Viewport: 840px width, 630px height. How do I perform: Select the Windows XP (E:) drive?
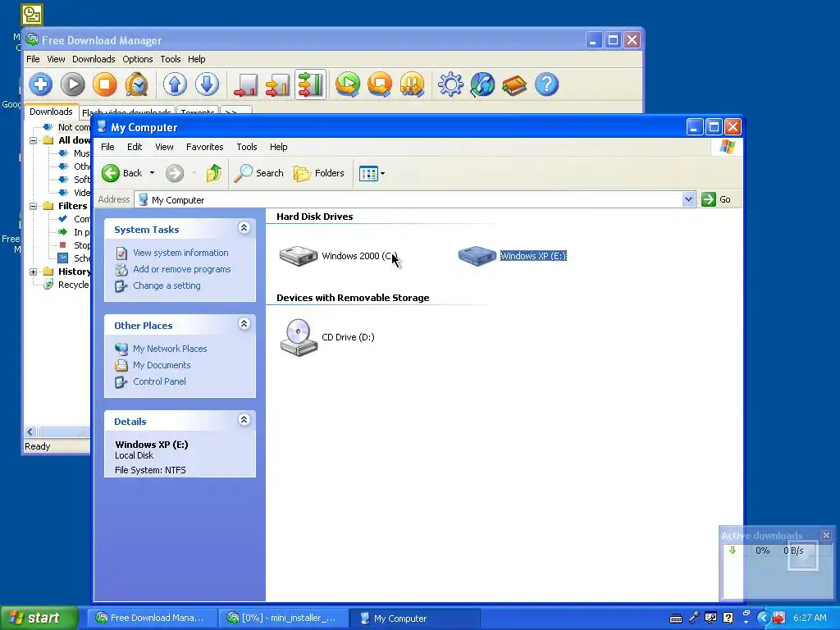[x=512, y=256]
